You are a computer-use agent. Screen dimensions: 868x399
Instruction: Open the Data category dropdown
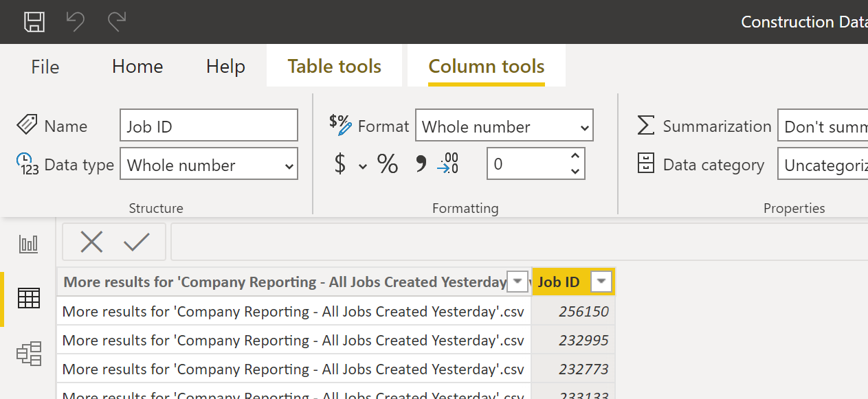click(x=823, y=164)
